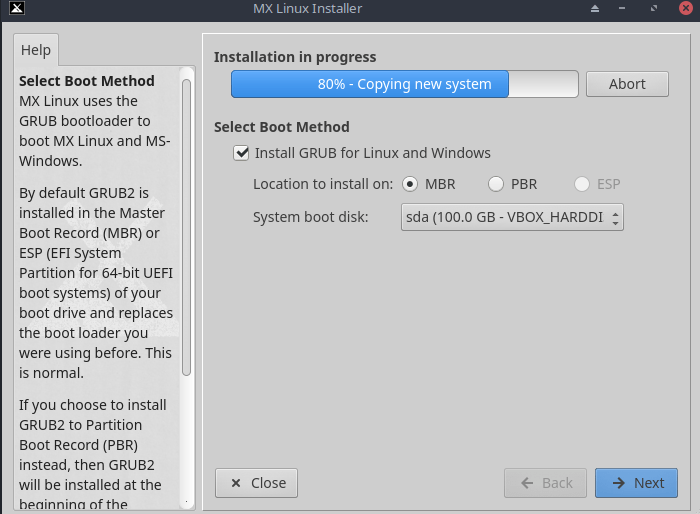Click the Close button at the bottom
700x514 pixels.
[256, 483]
